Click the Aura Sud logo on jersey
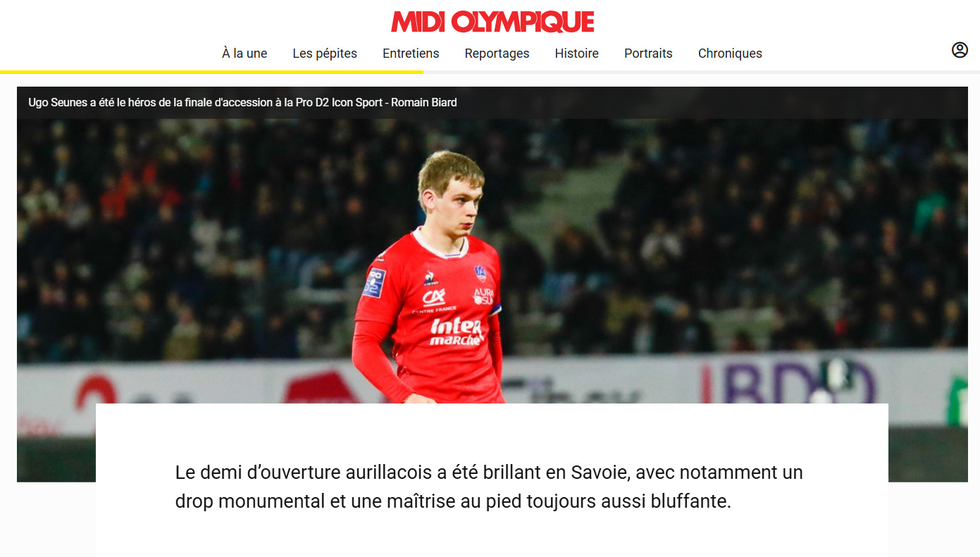 (483, 296)
